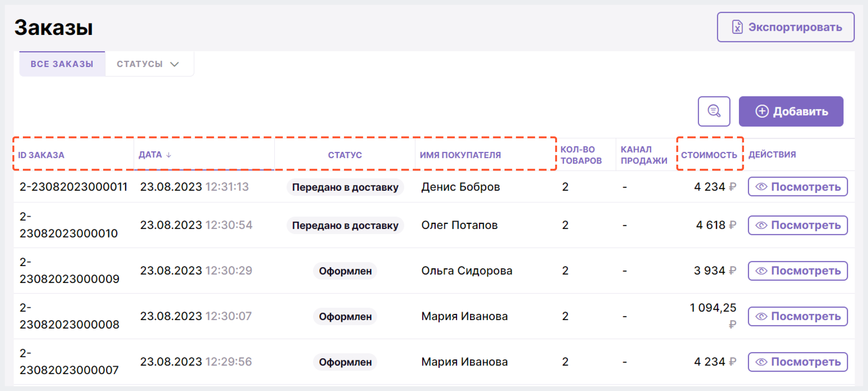Click buyer name Денис Бобров
The image size is (868, 391).
(460, 187)
